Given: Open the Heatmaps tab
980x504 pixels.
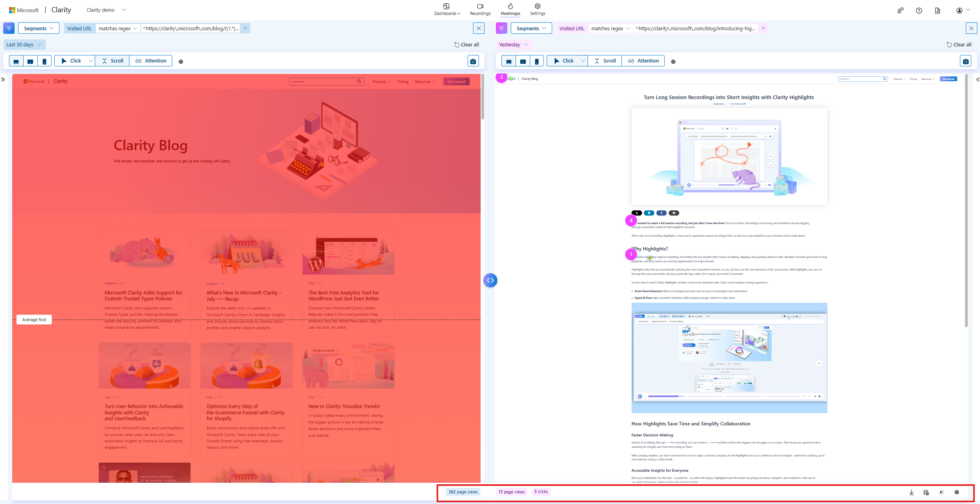Looking at the screenshot, I should pos(510,9).
